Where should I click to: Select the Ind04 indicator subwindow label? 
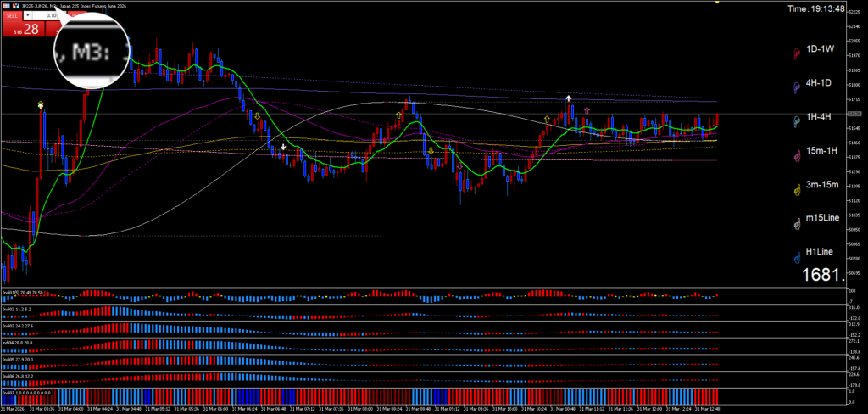[x=17, y=343]
